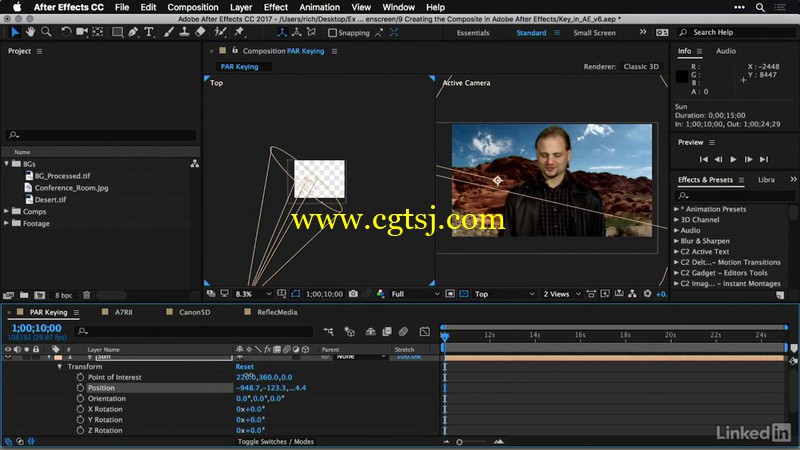Enable View Axis Mode
This screenshot has width=800, height=450.
pyautogui.click(x=311, y=32)
